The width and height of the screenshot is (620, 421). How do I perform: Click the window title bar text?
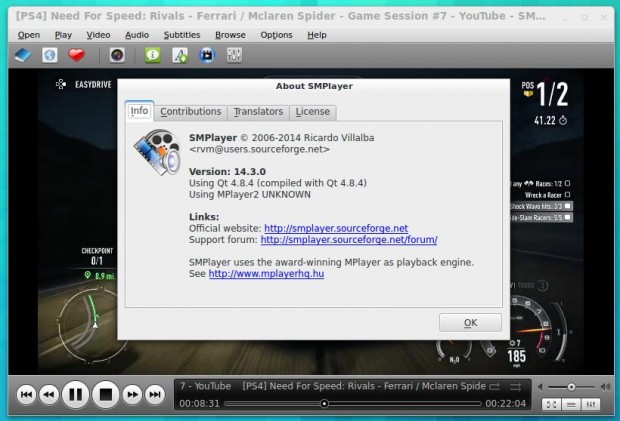[281, 16]
